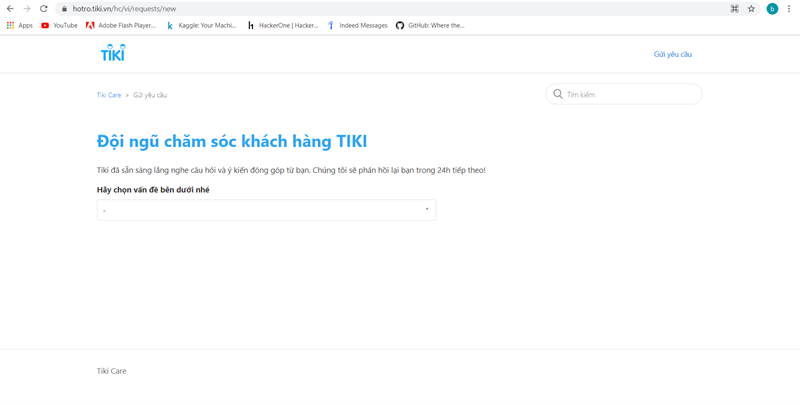
Task: Click the label 'Hãy chọn vấn đề bên dưới nhé'
Action: pyautogui.click(x=153, y=190)
